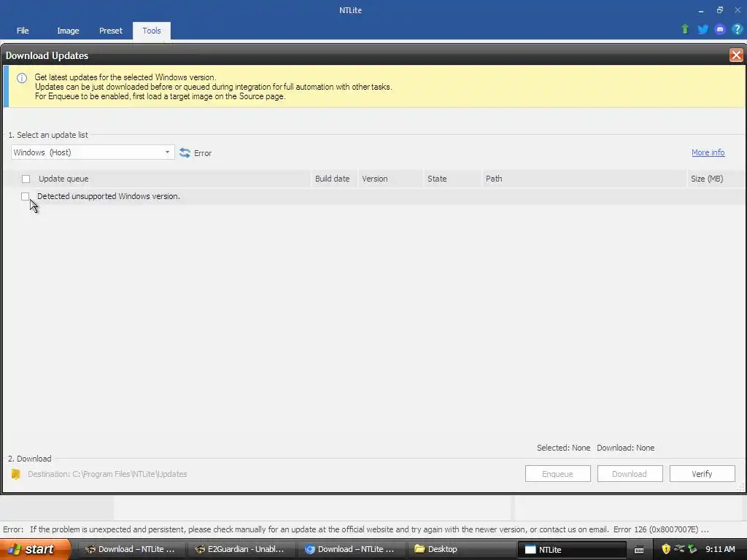Click the yellow security shield tray icon
747x560 pixels.
tap(666, 549)
